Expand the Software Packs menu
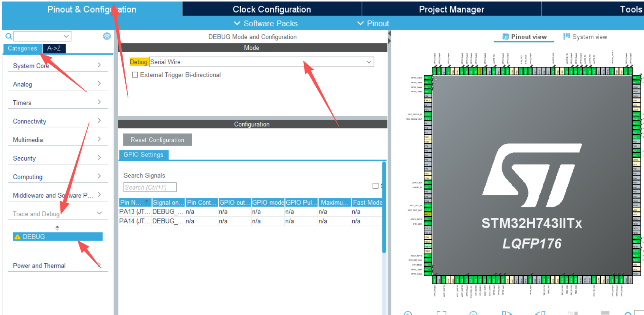The height and width of the screenshot is (315, 644). [266, 24]
